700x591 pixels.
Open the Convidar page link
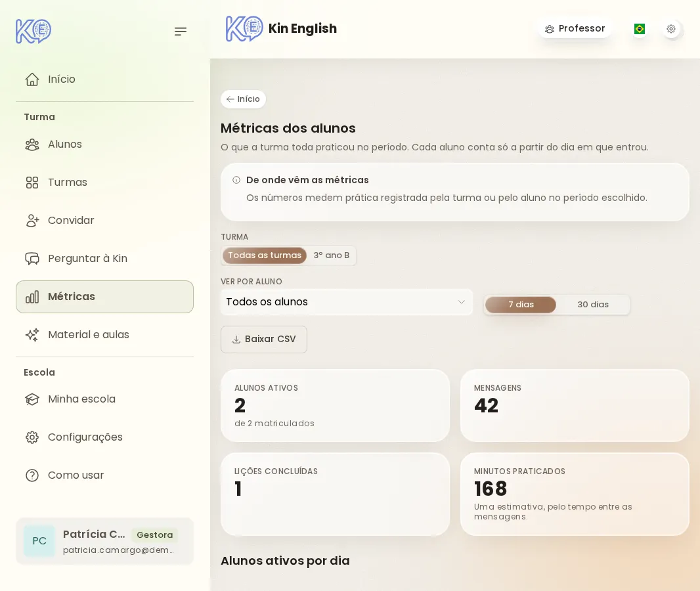(x=105, y=221)
